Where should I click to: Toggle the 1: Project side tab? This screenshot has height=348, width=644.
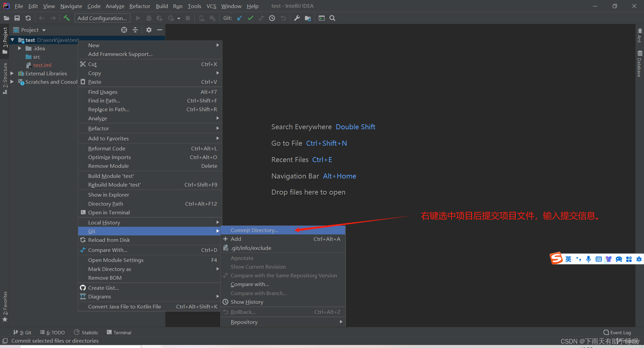point(5,40)
